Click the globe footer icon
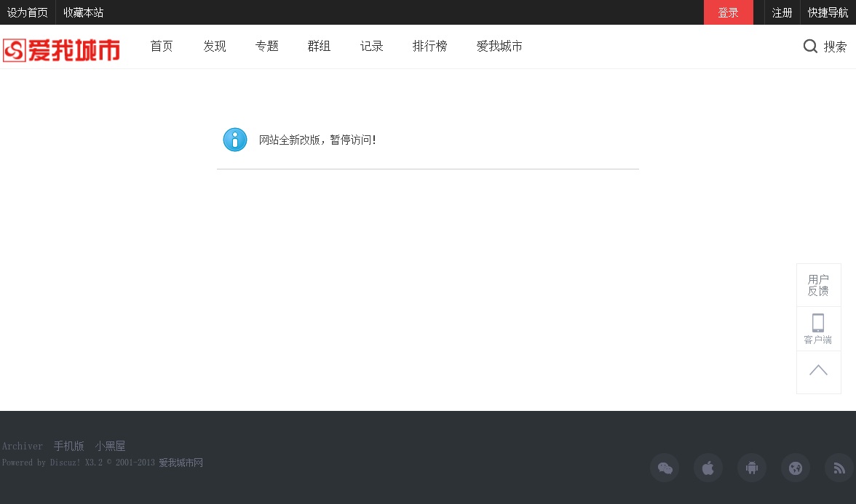 [796, 468]
